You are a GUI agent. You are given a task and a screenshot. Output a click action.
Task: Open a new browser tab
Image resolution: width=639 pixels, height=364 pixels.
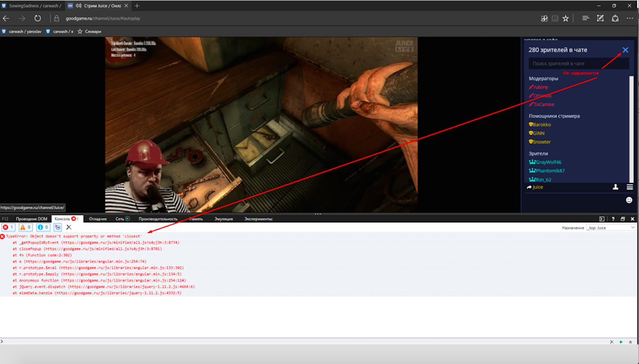(137, 6)
